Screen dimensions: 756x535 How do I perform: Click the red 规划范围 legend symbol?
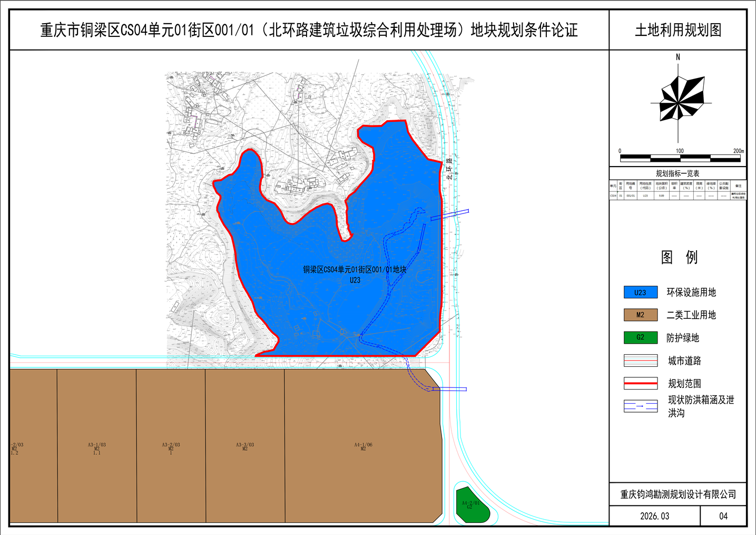tap(640, 383)
